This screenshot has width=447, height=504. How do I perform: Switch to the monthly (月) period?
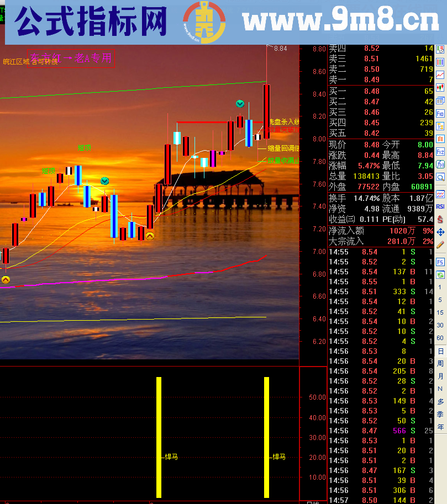(x=440, y=376)
